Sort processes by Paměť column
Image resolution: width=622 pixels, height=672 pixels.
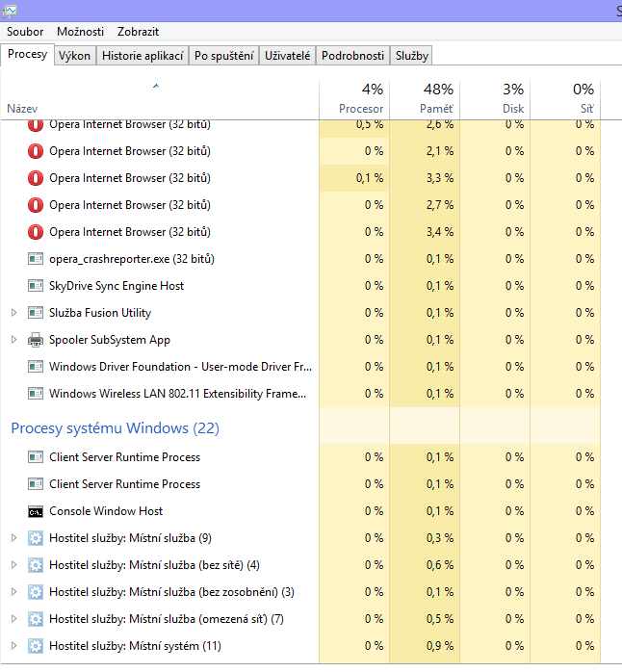pyautogui.click(x=436, y=109)
